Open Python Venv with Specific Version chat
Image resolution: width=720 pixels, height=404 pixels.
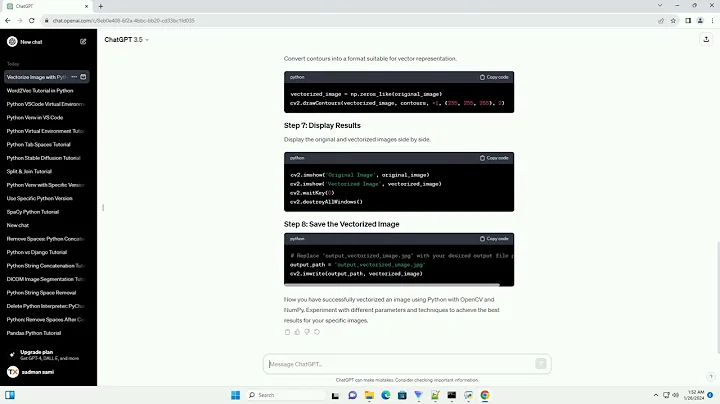click(46, 185)
